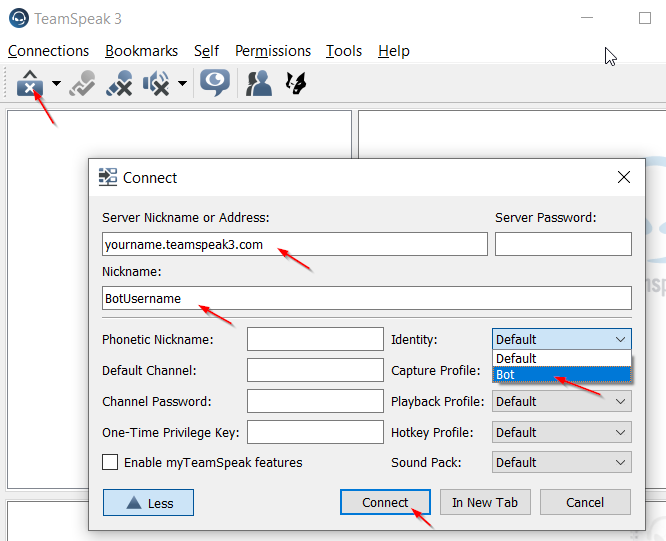Select Default in the Identity list
666x541 pixels.
tap(562, 358)
